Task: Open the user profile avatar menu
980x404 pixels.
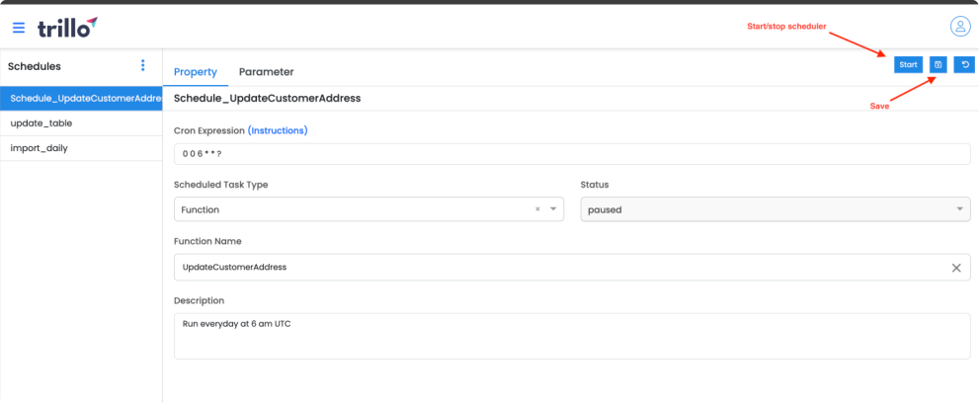Action: pos(960,27)
